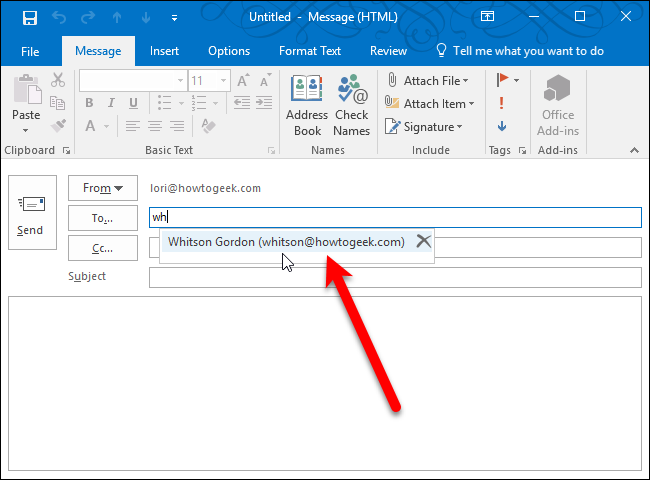Toggle Italic formatting
The width and height of the screenshot is (650, 480).
(111, 103)
